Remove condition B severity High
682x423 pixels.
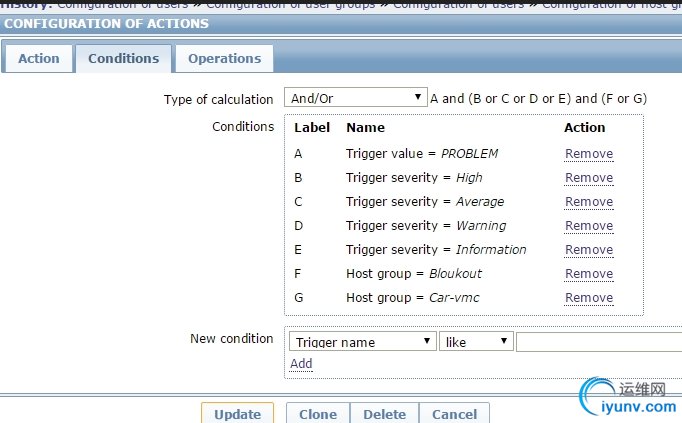(589, 178)
